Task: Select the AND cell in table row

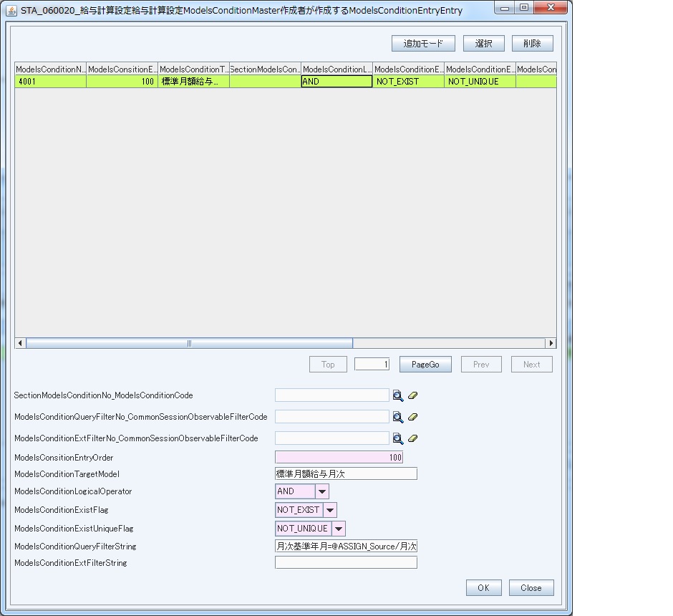Action: tap(337, 82)
